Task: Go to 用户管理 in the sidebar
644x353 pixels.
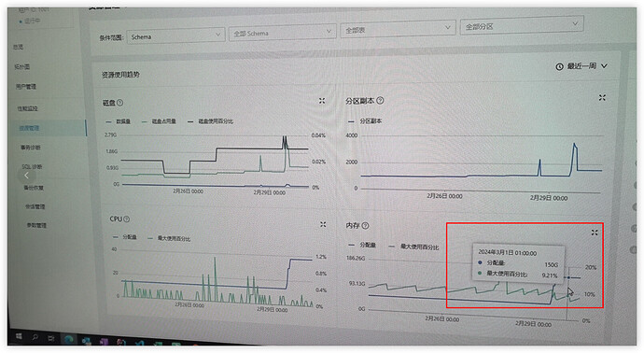Action: click(26, 87)
